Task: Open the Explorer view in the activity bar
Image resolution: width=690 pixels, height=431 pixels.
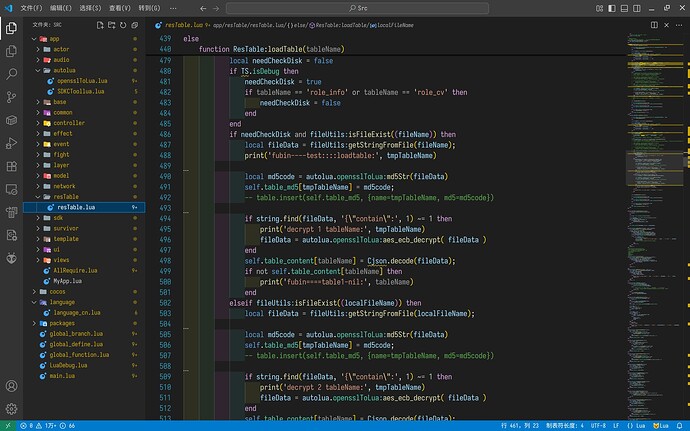Action: click(11, 28)
